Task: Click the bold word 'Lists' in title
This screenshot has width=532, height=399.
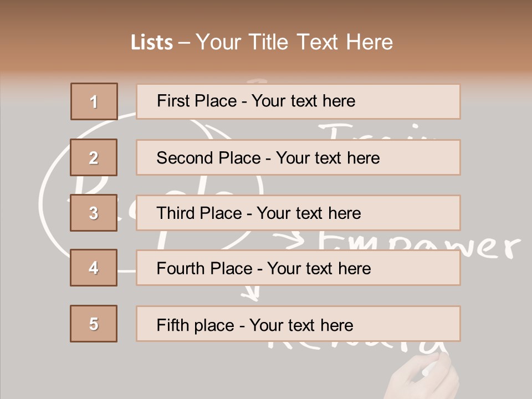Action: (x=152, y=43)
